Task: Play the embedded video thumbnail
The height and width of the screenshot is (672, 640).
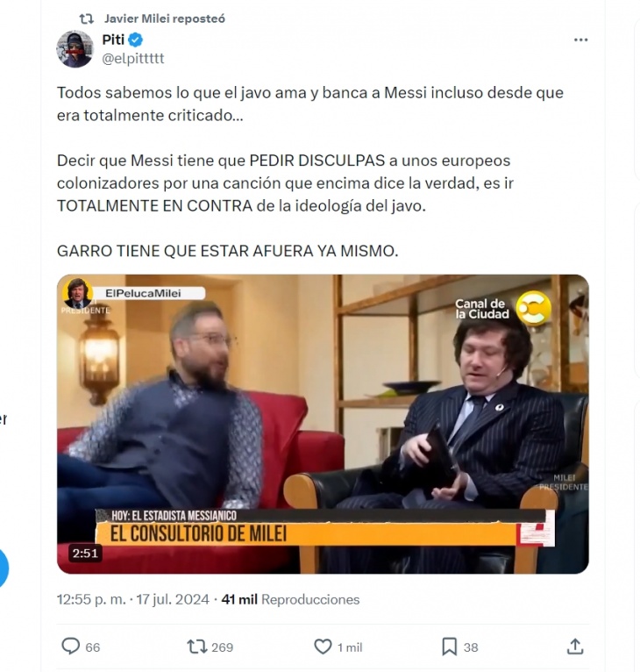Action: pyautogui.click(x=323, y=424)
